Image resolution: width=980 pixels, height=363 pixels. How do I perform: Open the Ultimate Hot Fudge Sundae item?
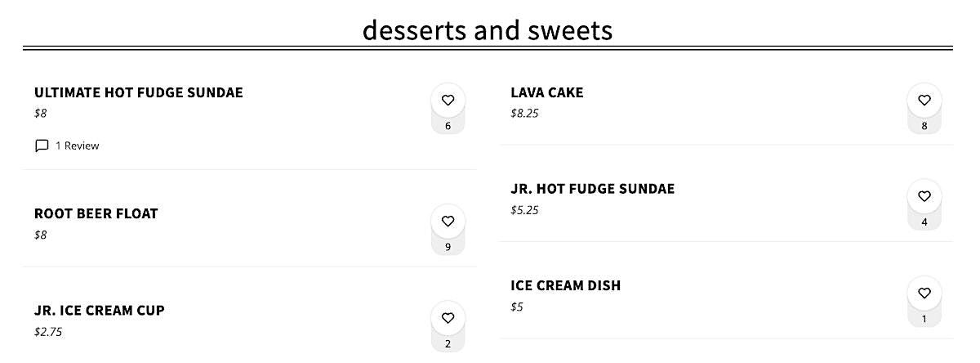139,92
